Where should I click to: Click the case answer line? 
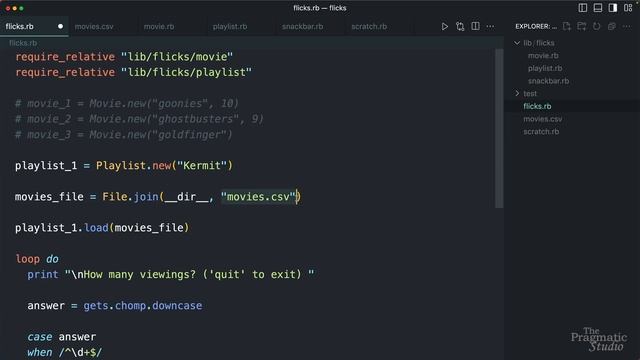(62, 337)
